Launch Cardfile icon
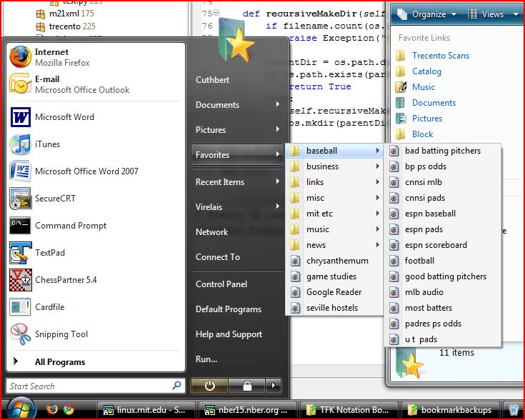 point(21,307)
